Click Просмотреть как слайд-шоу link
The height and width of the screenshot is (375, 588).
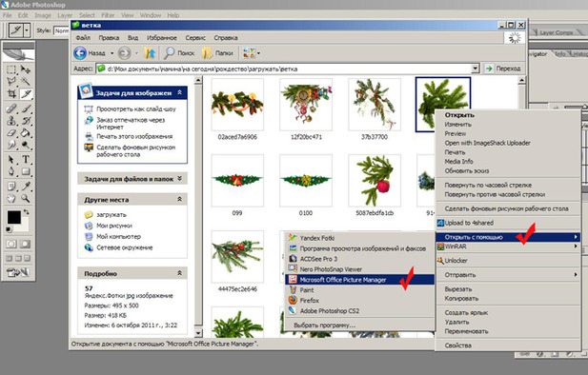tap(136, 109)
